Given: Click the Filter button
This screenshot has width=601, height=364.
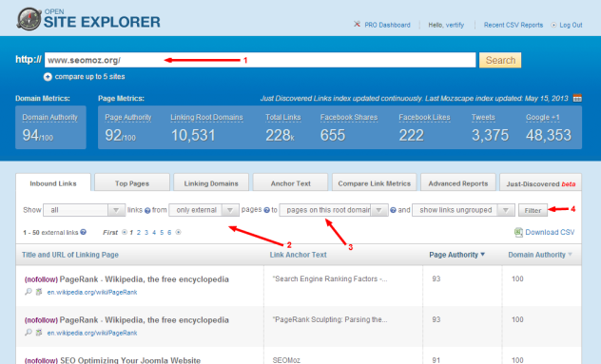Looking at the screenshot, I should click(x=533, y=210).
